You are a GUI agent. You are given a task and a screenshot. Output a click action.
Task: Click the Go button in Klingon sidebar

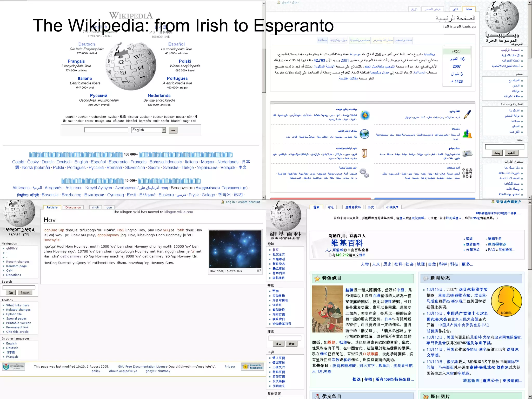click(x=11, y=293)
